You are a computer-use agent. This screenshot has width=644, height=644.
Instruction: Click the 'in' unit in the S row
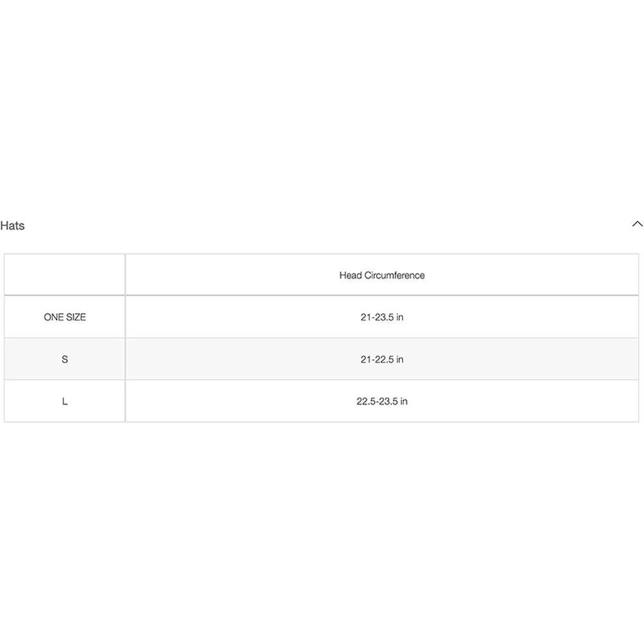click(399, 359)
